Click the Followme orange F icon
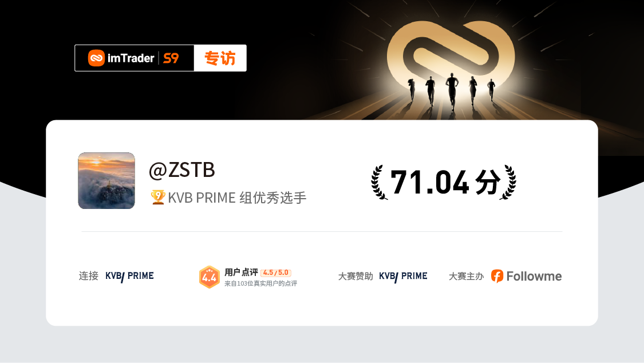 click(x=497, y=276)
